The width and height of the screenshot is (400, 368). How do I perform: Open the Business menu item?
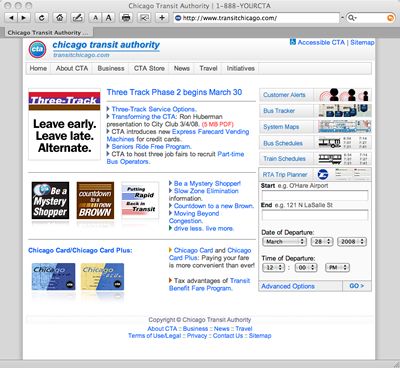[111, 68]
